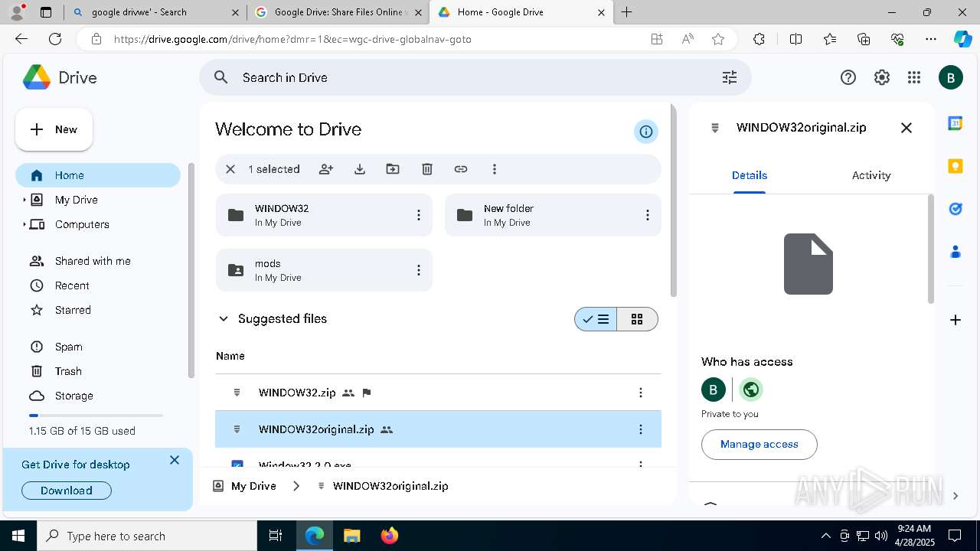Open Firefox from taskbar
Screen dimensions: 980x551
click(390, 536)
